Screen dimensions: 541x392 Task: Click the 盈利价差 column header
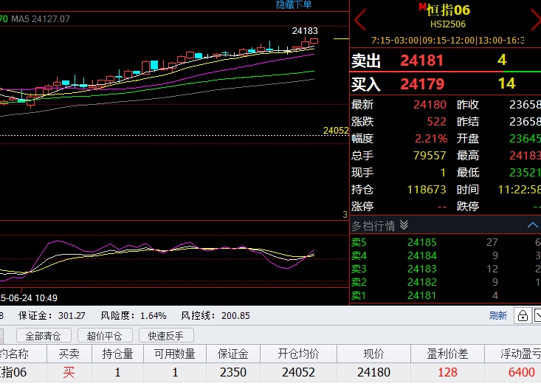[447, 354]
